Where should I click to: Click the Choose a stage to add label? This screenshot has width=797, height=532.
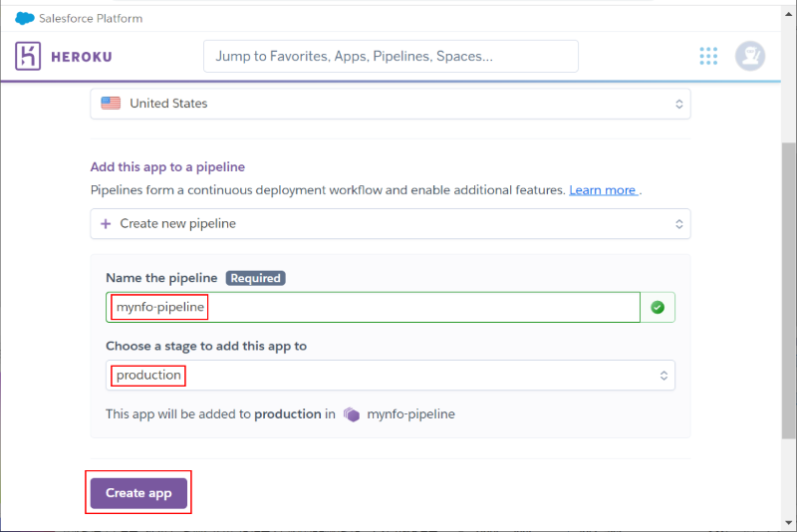(206, 346)
